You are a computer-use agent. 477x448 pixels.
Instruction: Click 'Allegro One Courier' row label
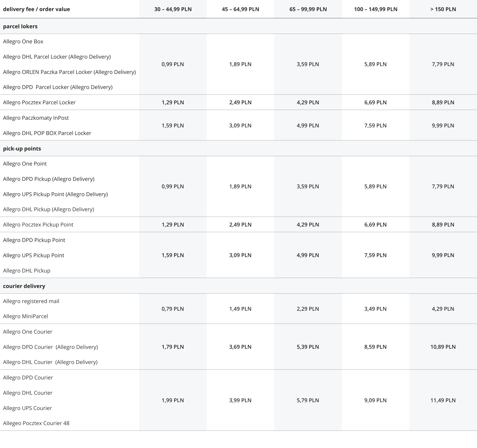28,332
